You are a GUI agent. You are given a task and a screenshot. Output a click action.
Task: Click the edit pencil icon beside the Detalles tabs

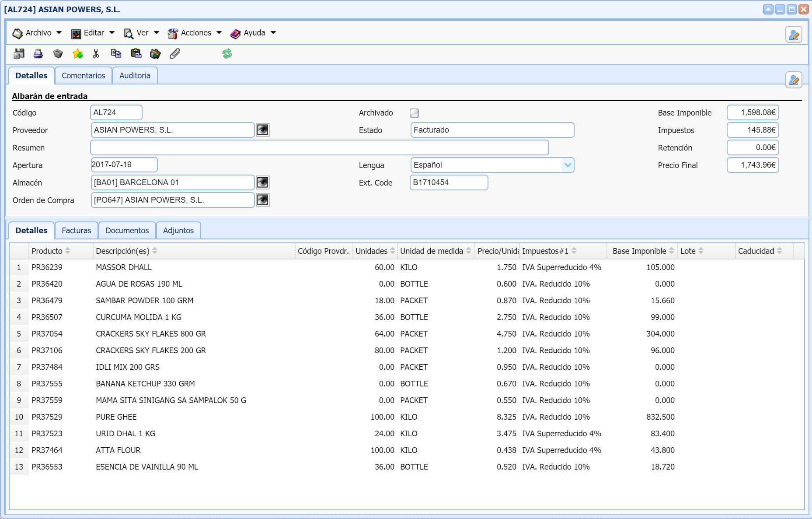tap(794, 80)
